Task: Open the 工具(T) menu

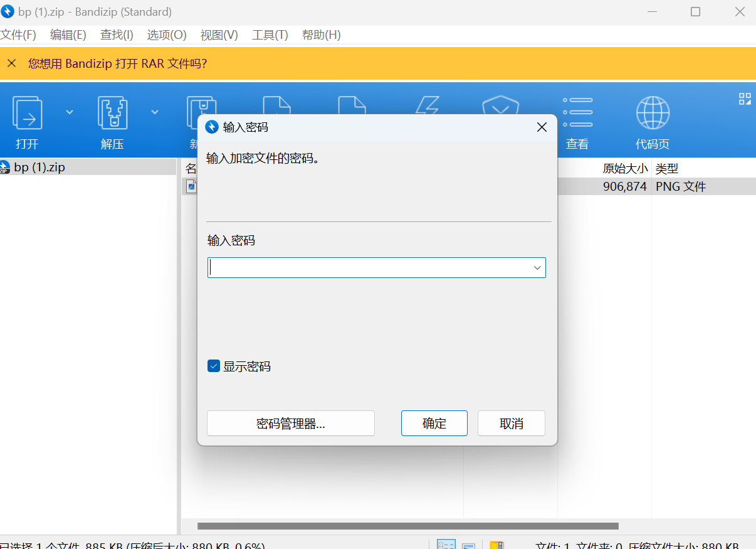Action: (270, 35)
